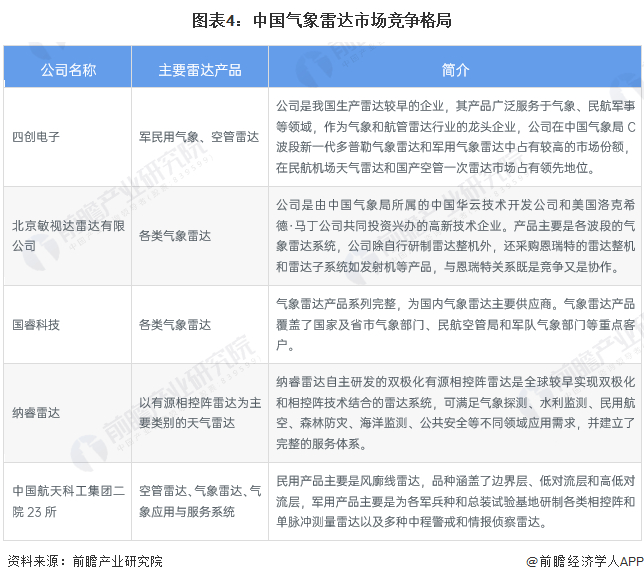
Task: Click the 以有源相控阵雷达为主要类别的天气雷达 cell
Action: click(200, 413)
